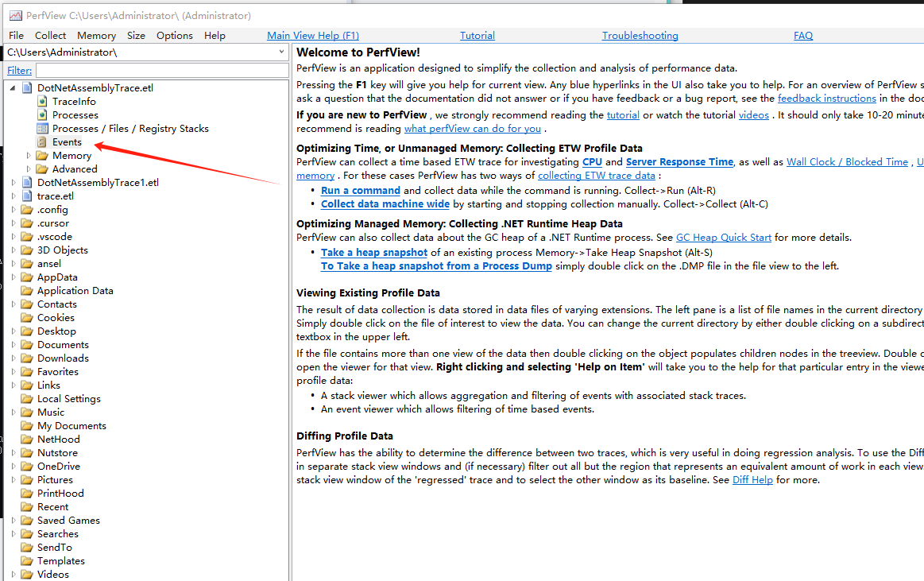This screenshot has height=581, width=924.
Task: Open the Wall Clock / Blocked Time link
Action: click(x=848, y=162)
